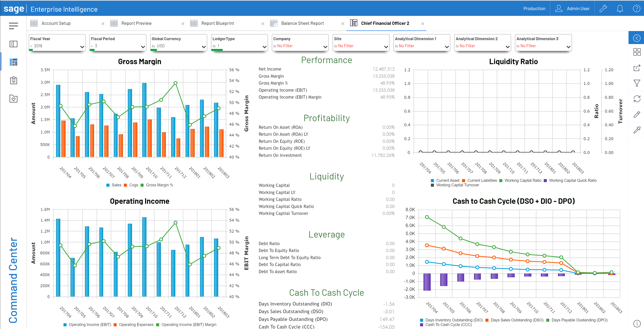
Task: Open the share/export icon on right sidebar
Action: [637, 68]
